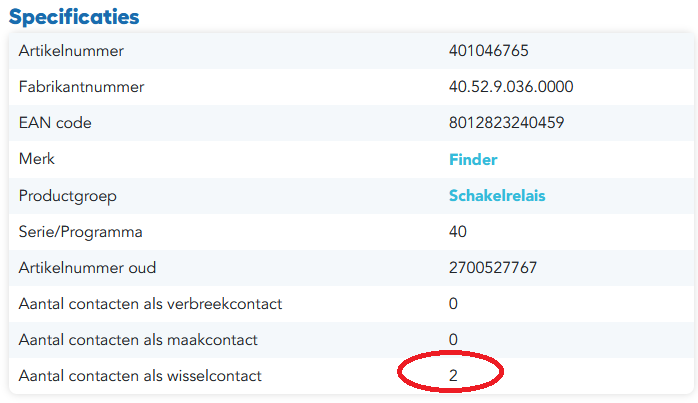Click the Specificaties heading
Viewport: 698px width, 403px height.
pyautogui.click(x=74, y=17)
